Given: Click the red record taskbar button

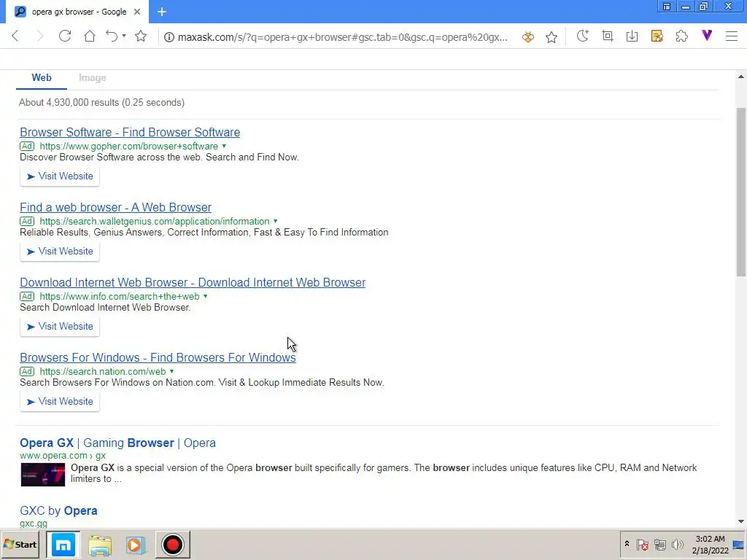Looking at the screenshot, I should point(172,545).
